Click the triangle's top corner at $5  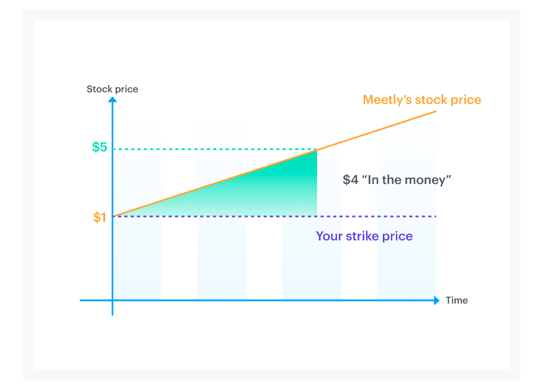point(316,150)
